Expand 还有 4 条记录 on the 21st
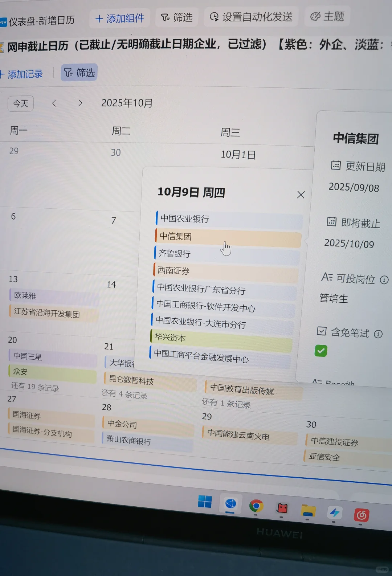The image size is (392, 576). (124, 395)
